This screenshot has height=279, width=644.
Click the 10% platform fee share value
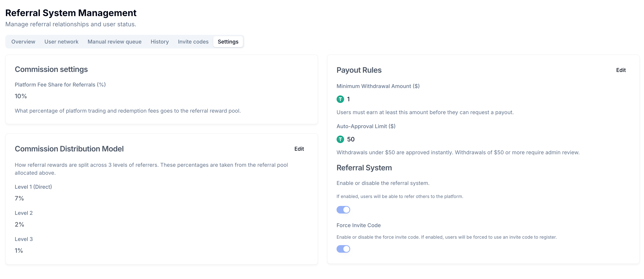[21, 96]
